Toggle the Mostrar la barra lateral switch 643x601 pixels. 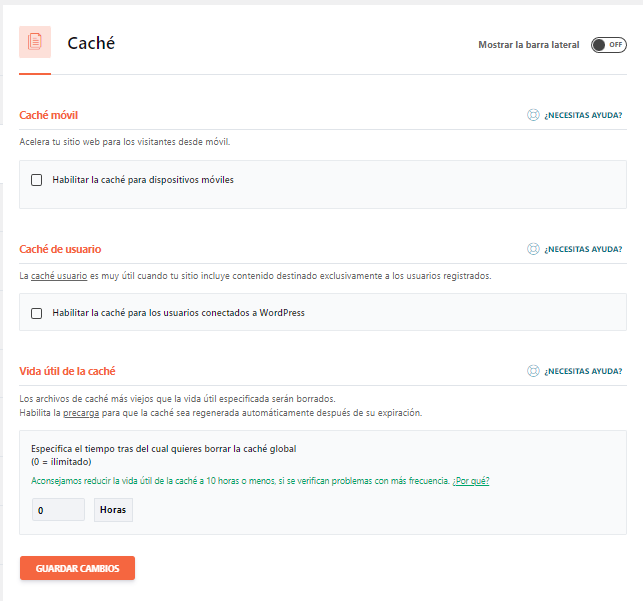[x=608, y=45]
